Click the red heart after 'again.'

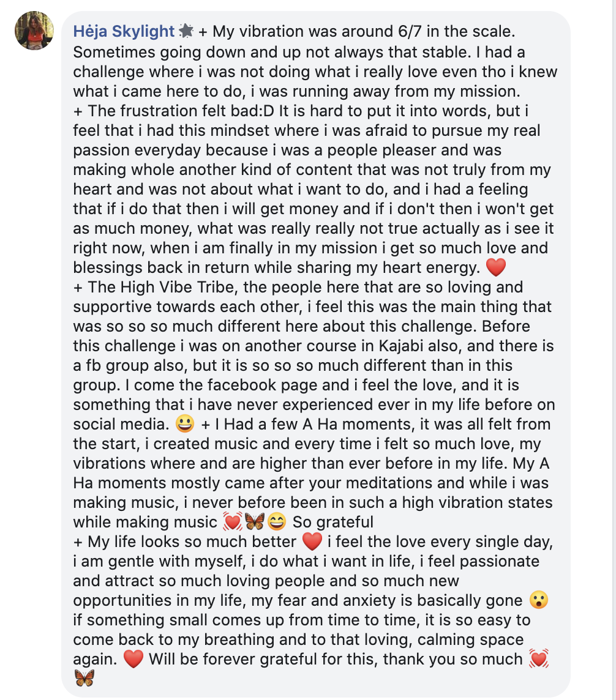coord(133,659)
